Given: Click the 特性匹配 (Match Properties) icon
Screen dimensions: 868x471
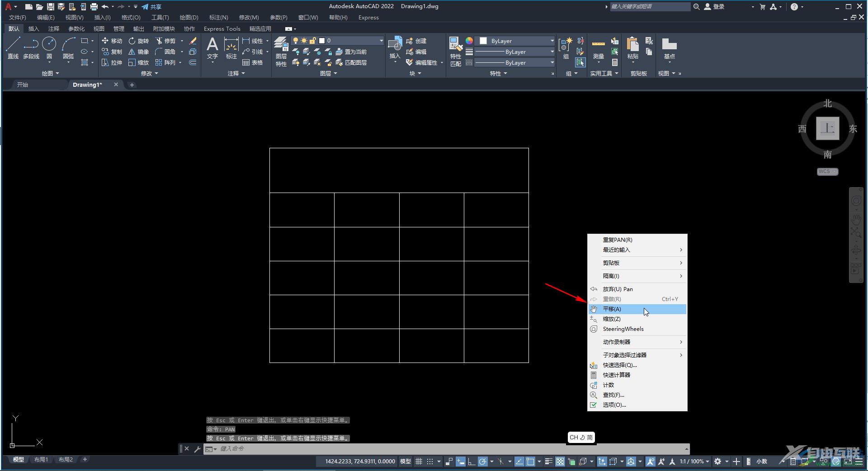Looking at the screenshot, I should click(x=455, y=52).
